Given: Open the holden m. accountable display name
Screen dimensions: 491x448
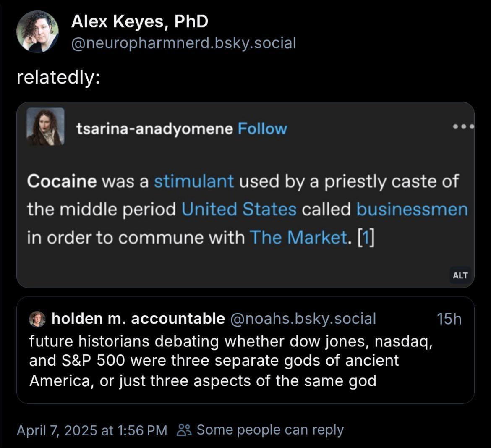Looking at the screenshot, I should tap(138, 319).
